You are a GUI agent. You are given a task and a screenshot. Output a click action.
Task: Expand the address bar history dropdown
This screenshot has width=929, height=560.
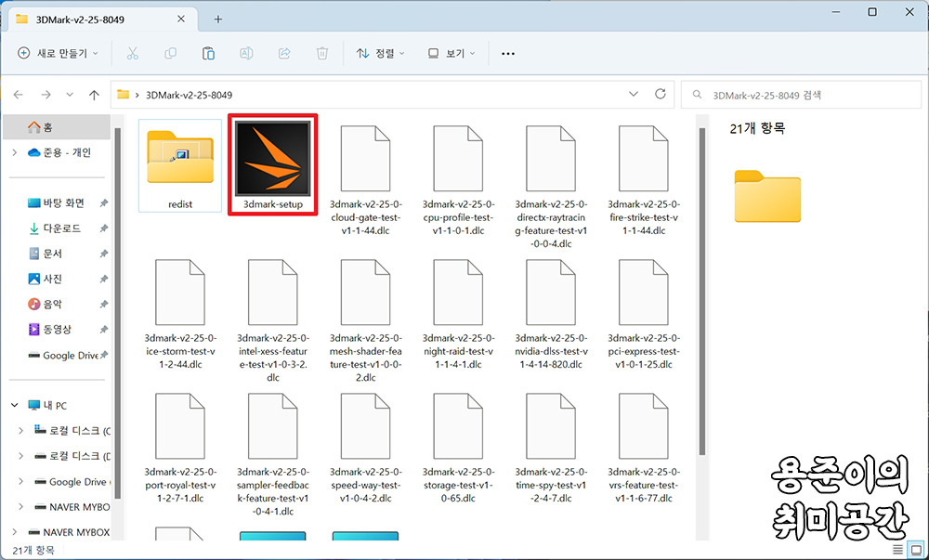click(x=634, y=94)
